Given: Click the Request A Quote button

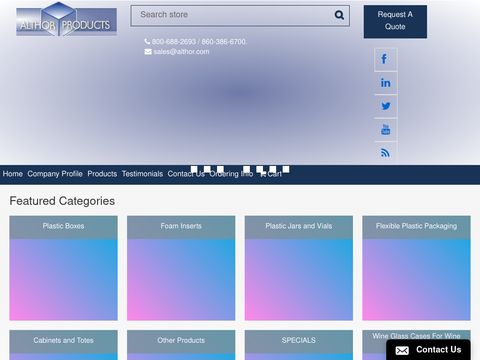Looking at the screenshot, I should pyautogui.click(x=395, y=22).
